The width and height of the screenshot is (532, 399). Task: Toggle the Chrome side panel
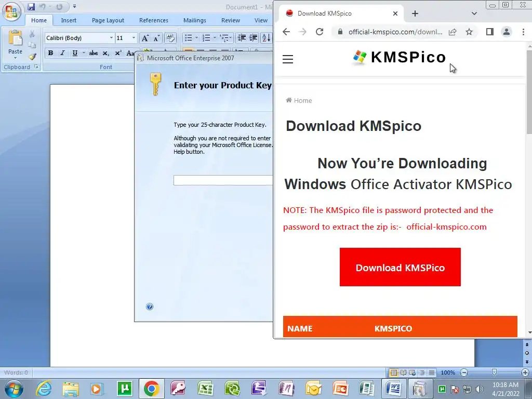[x=489, y=32]
